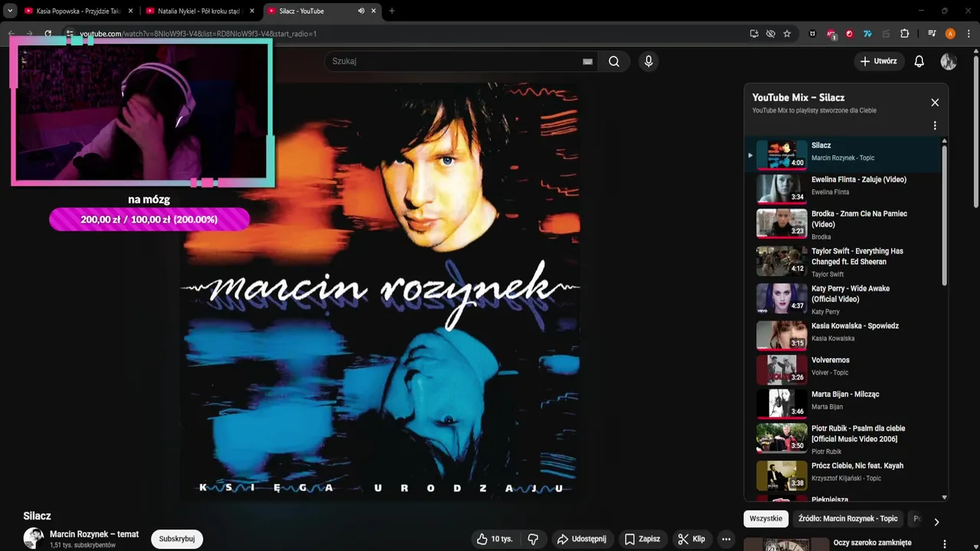This screenshot has height=551, width=980.
Task: Bookmark this page with the star icon
Action: pyautogui.click(x=787, y=34)
